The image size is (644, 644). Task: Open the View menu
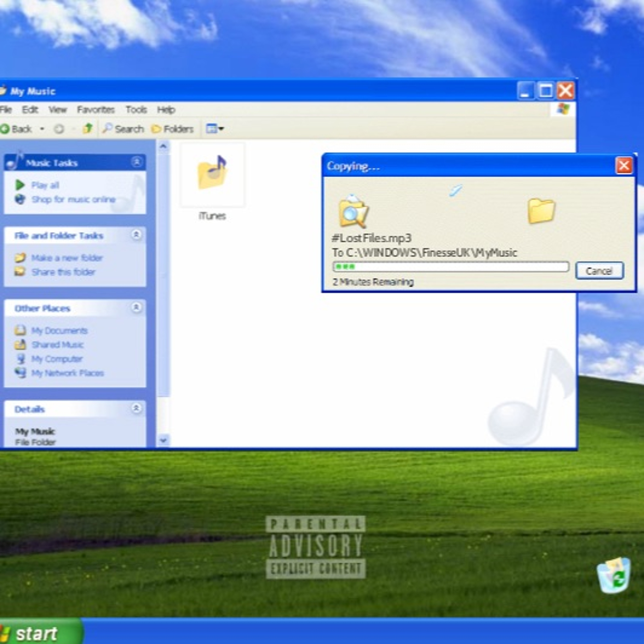58,110
